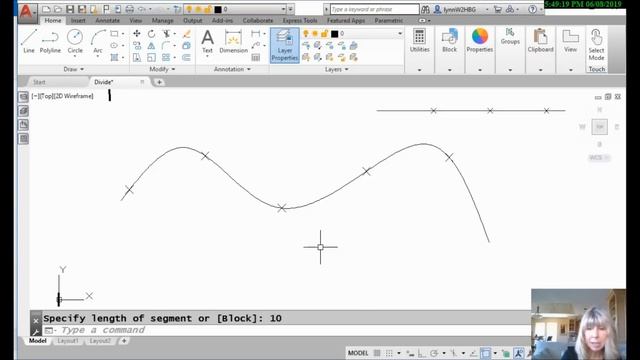This screenshot has height=360, width=640.
Task: Click the Fillet tool icon
Action: tap(166, 45)
